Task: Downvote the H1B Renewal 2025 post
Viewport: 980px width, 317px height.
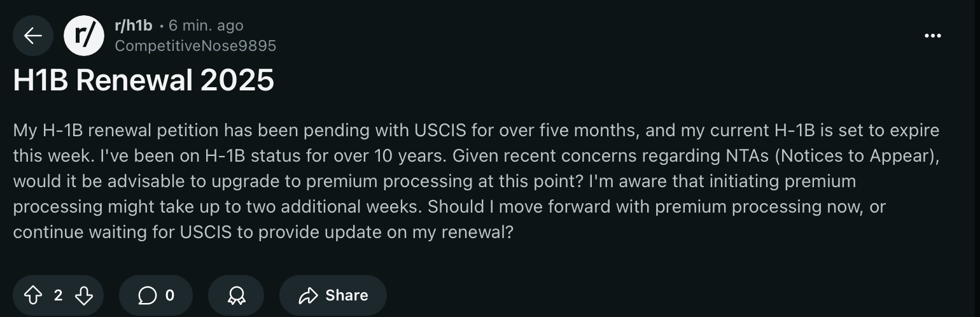Action: tap(84, 295)
